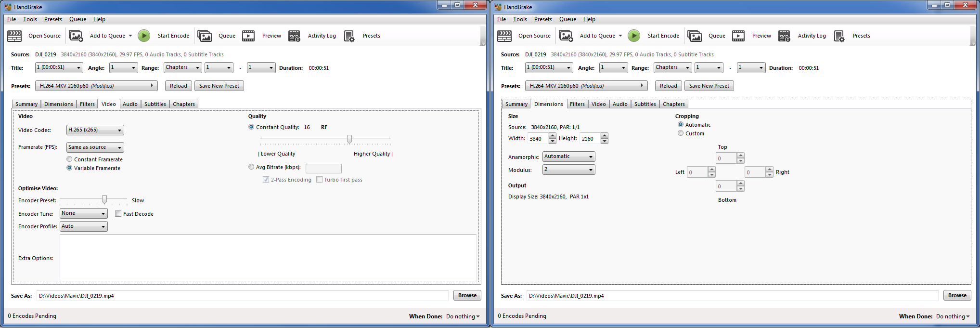Open Queue icon in right window toolbar

695,36
